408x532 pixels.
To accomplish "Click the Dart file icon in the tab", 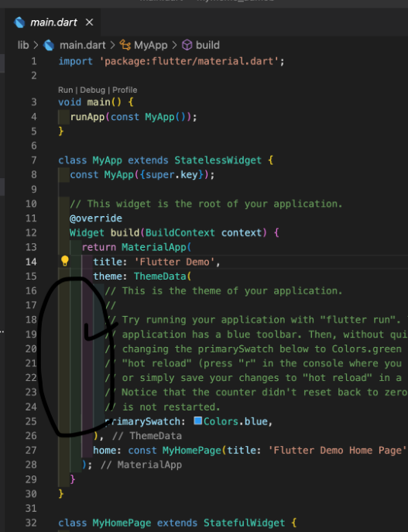I will pyautogui.click(x=19, y=22).
